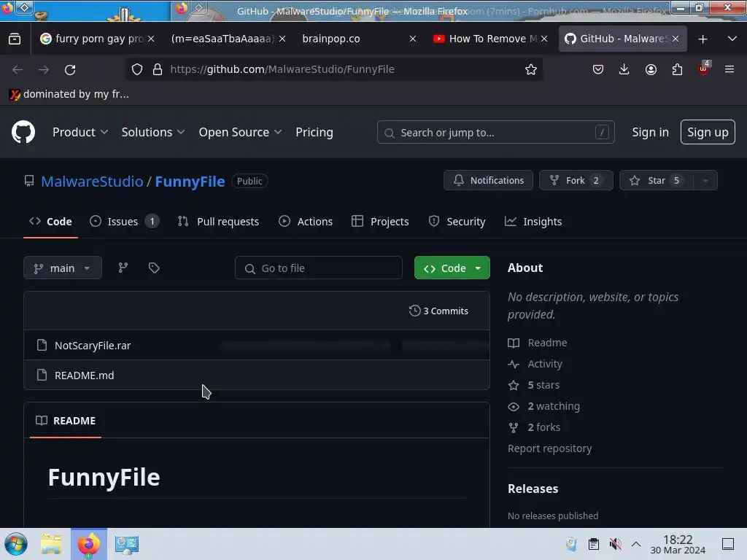Show hidden tray icons arrow
The width and height of the screenshot is (747, 560).
coord(635,544)
